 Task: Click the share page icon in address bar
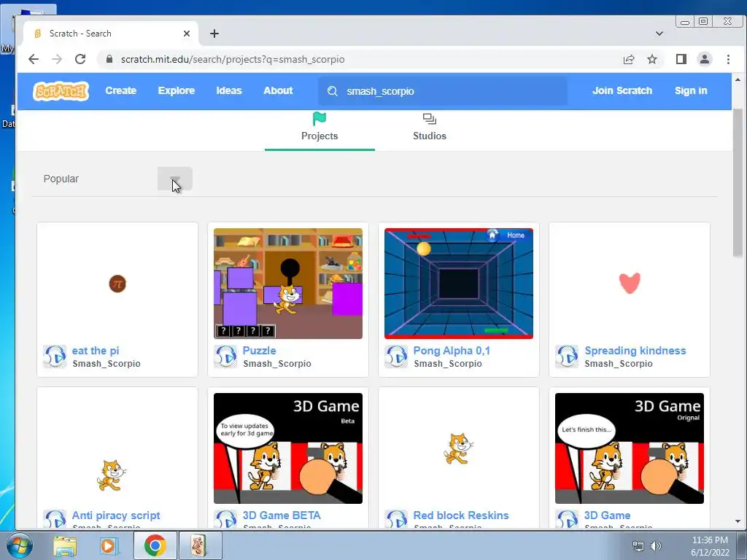point(628,59)
